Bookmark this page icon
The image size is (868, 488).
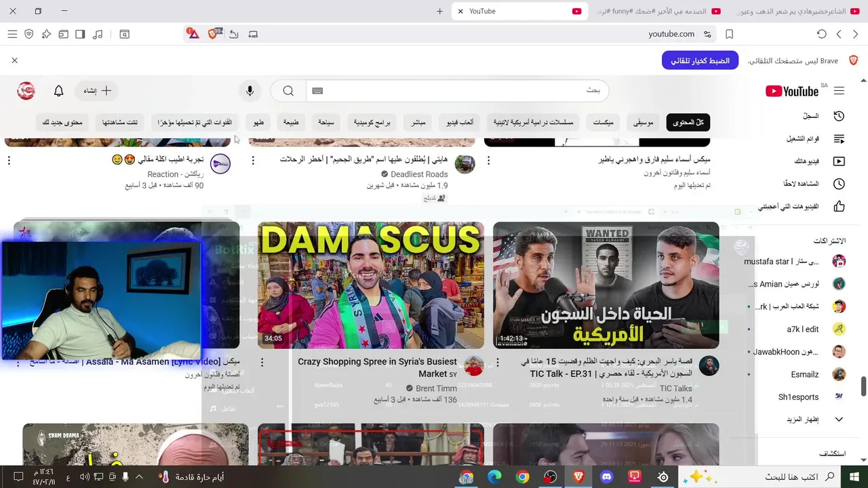point(730,34)
